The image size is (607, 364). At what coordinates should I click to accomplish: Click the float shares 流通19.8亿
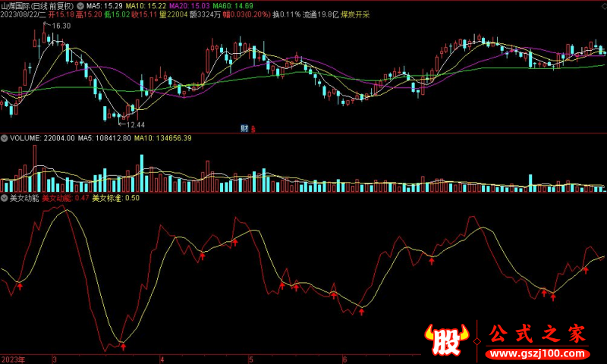(320, 14)
